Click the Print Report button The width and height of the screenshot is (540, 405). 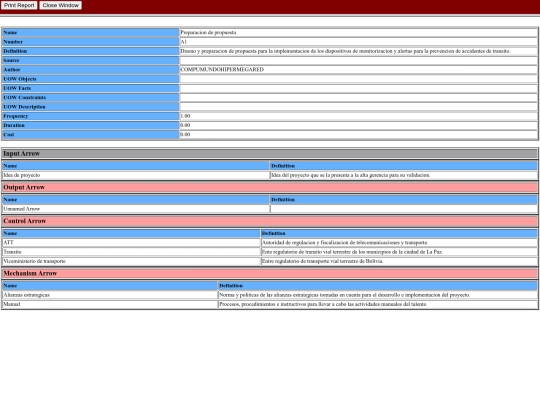tap(19, 6)
